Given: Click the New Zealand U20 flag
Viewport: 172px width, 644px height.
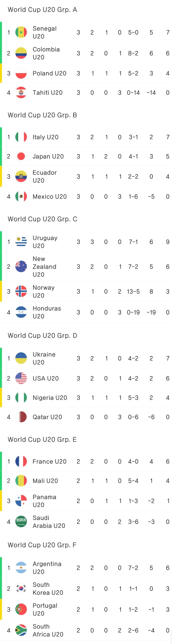Looking at the screenshot, I should (x=21, y=266).
